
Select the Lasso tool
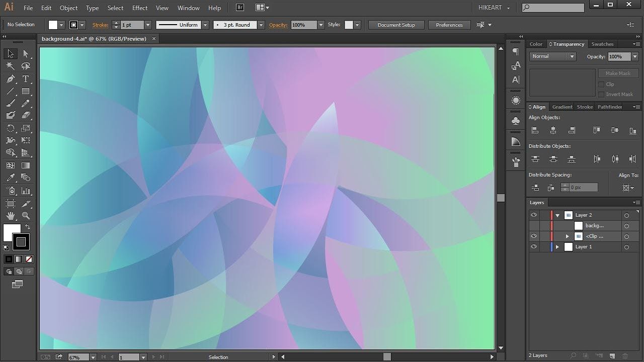tap(26, 66)
